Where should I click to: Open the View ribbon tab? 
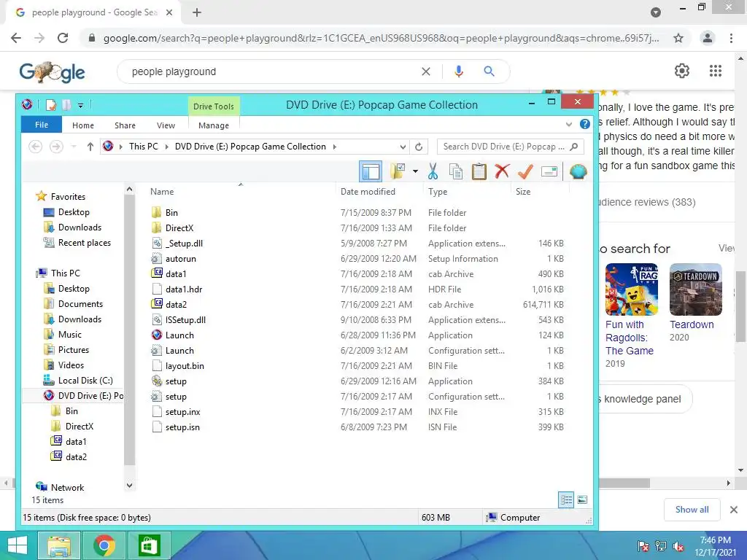(166, 125)
